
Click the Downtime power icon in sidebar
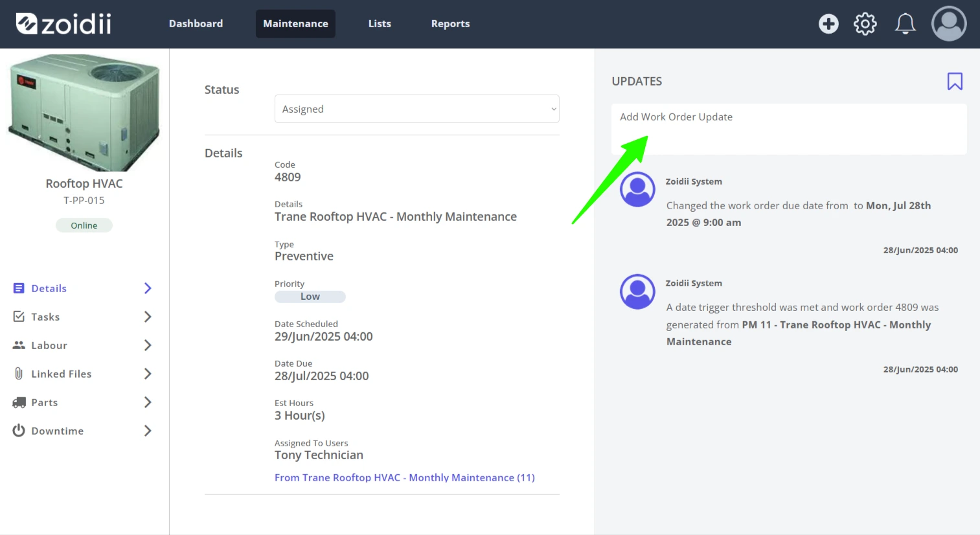pyautogui.click(x=19, y=431)
